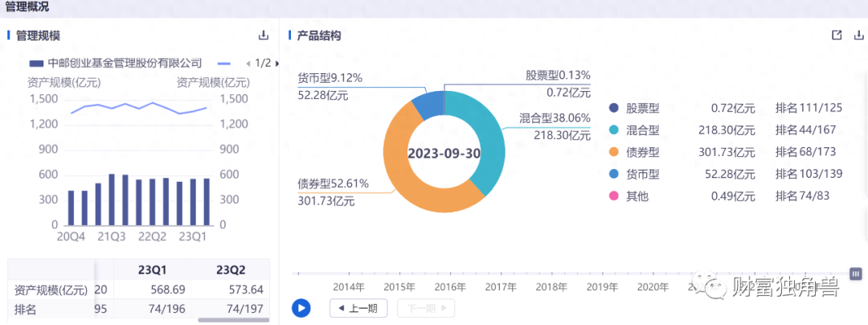Go to next legend page arrow
This screenshot has height=325, width=868.
tap(277, 63)
